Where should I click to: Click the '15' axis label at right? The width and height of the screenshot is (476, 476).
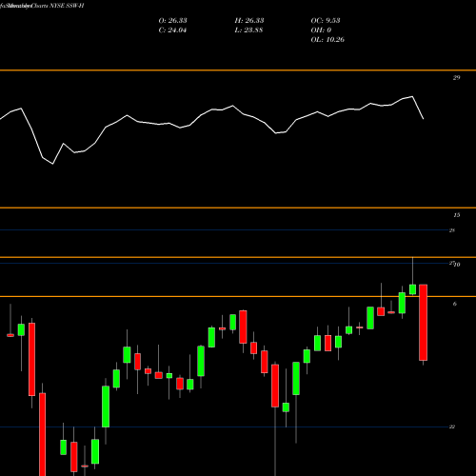(x=456, y=215)
